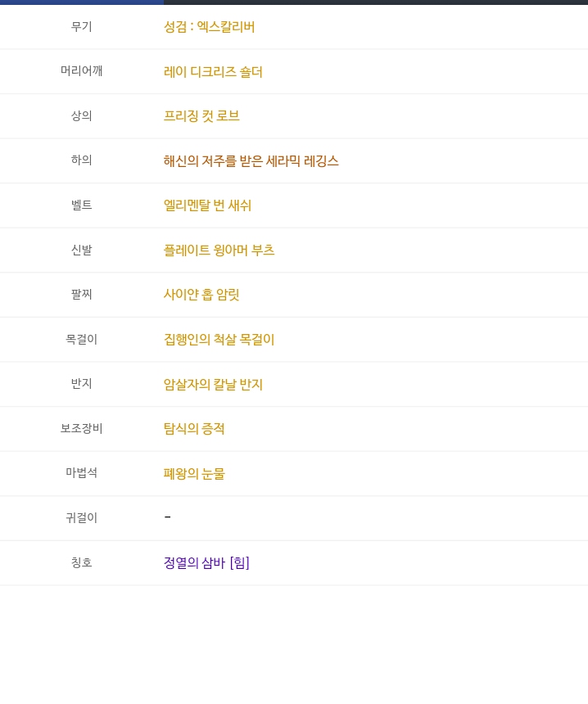Screen dimensions: 588x704
Task: Select the 프리징 컷 로브 item link
Action: (x=201, y=116)
